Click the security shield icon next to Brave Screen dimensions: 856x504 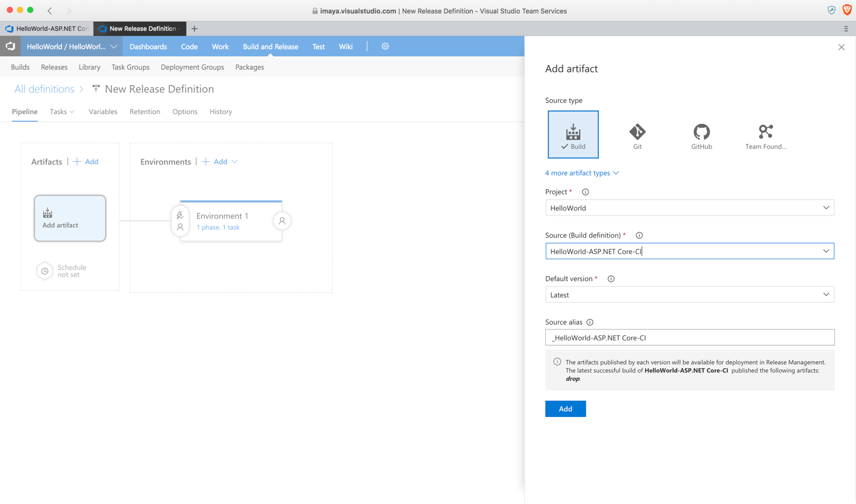pos(831,10)
